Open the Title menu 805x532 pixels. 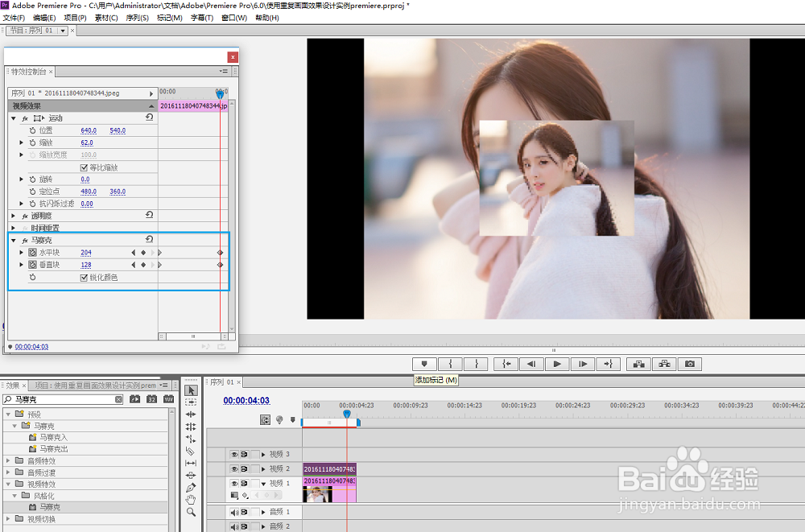[202, 18]
